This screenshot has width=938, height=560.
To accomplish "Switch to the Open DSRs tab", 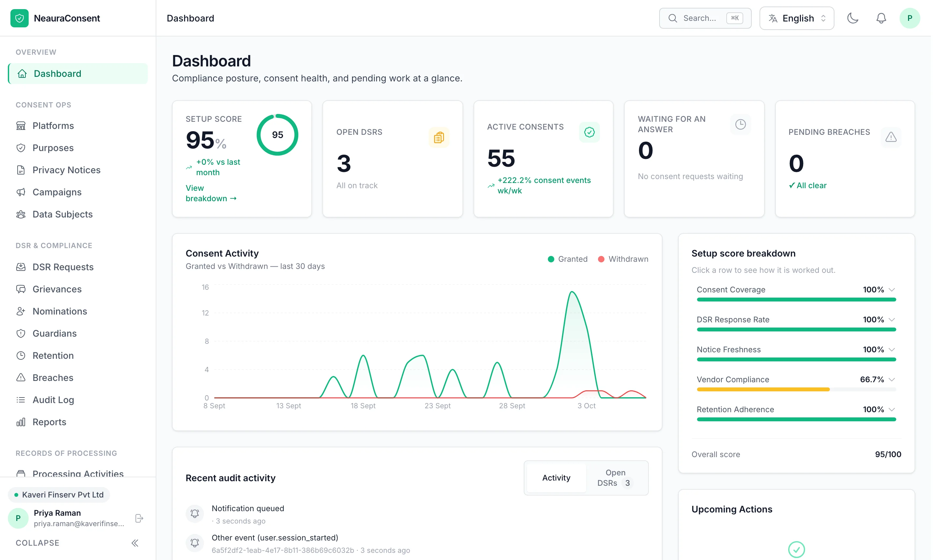I will [616, 478].
